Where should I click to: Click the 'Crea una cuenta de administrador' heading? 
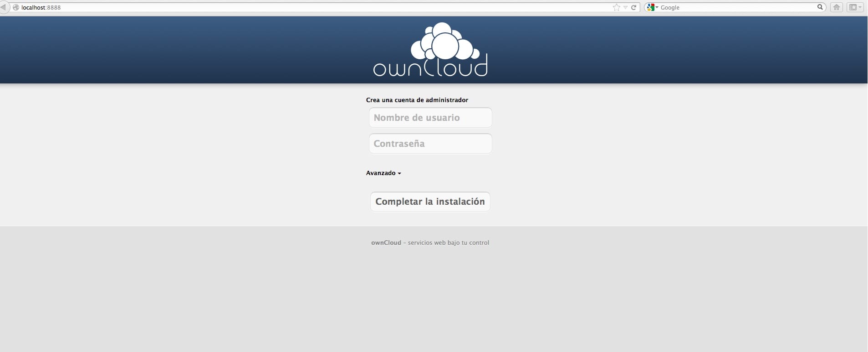coord(417,100)
